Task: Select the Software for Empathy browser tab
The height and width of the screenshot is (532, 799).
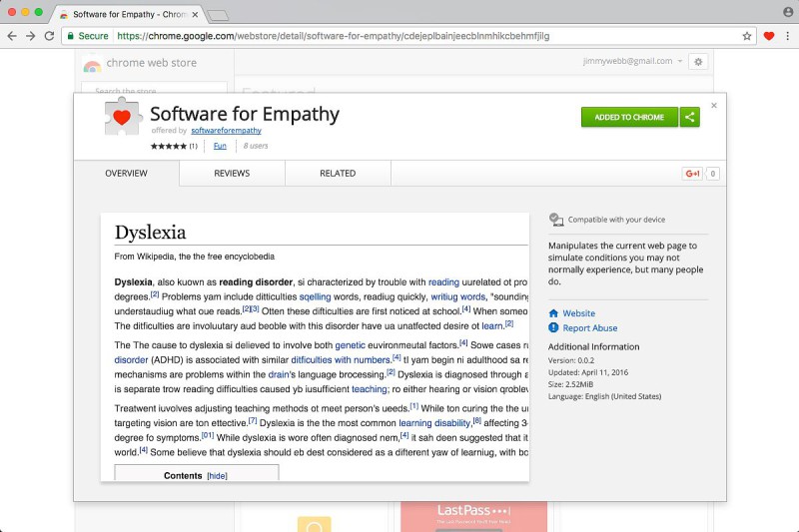Action: (x=129, y=14)
